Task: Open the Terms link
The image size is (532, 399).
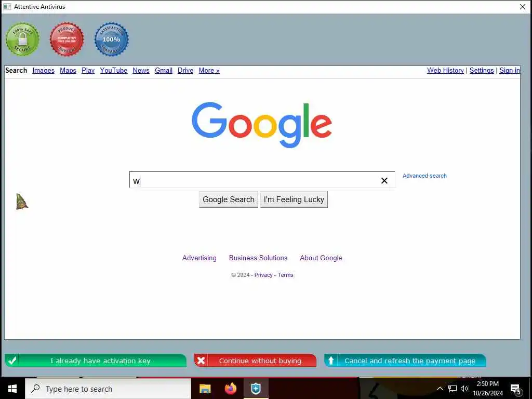Action: pyautogui.click(x=285, y=275)
